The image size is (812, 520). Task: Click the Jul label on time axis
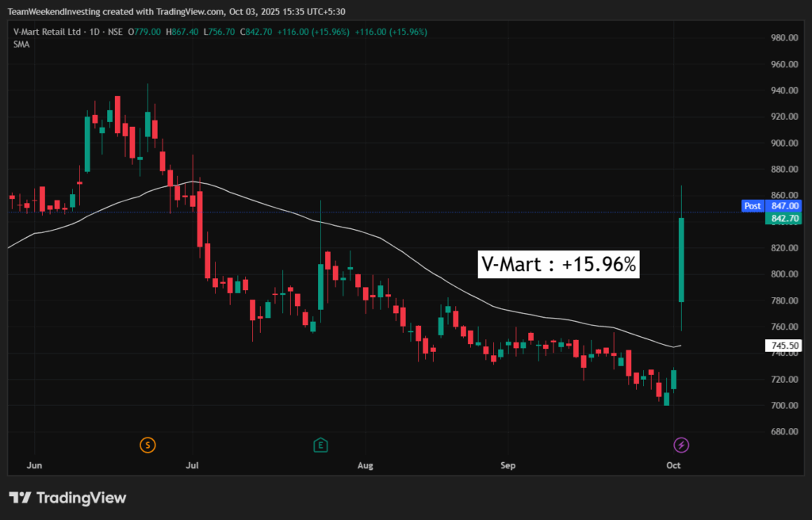pyautogui.click(x=193, y=465)
